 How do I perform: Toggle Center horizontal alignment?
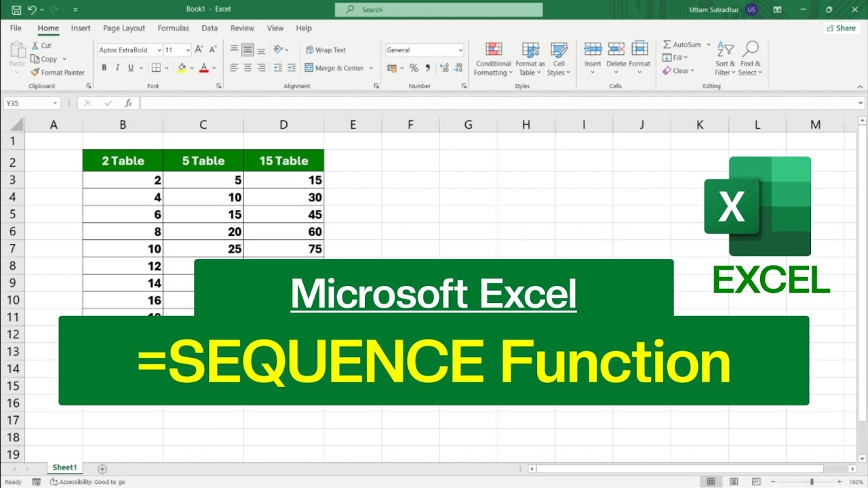tap(248, 68)
